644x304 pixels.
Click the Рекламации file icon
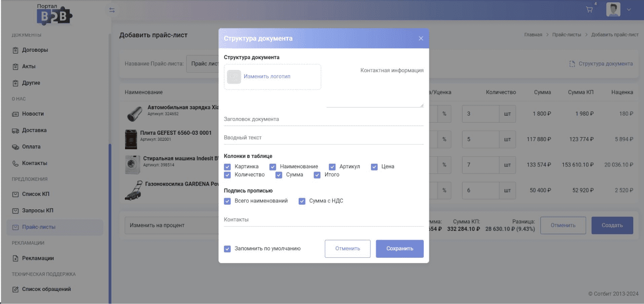tap(15, 258)
